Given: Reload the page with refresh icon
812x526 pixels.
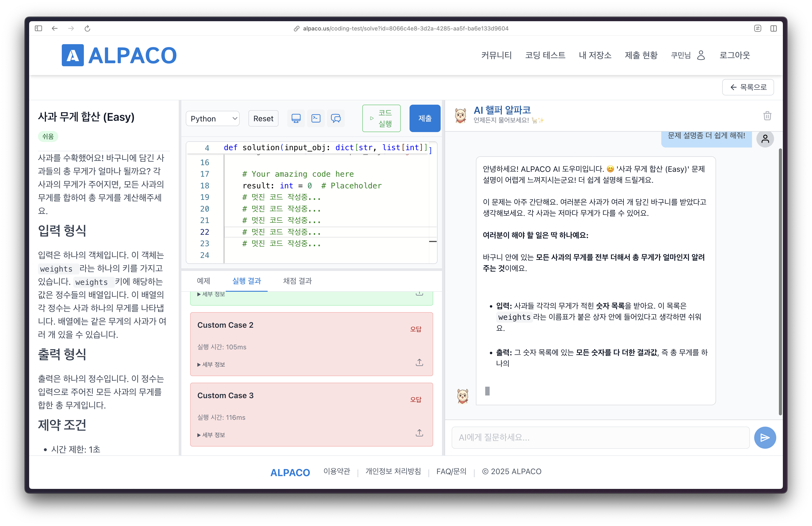Looking at the screenshot, I should (87, 28).
